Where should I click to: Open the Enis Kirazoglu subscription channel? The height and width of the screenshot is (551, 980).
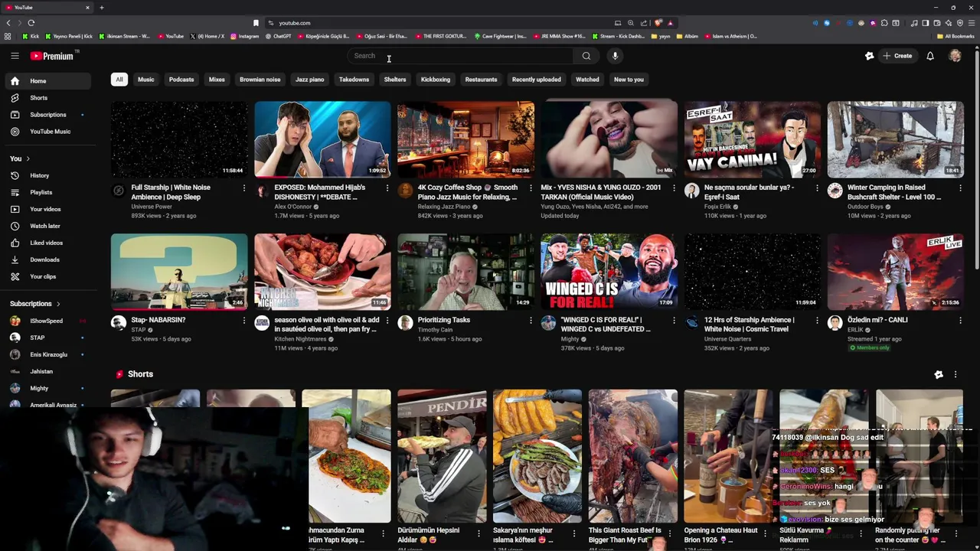[x=47, y=354]
